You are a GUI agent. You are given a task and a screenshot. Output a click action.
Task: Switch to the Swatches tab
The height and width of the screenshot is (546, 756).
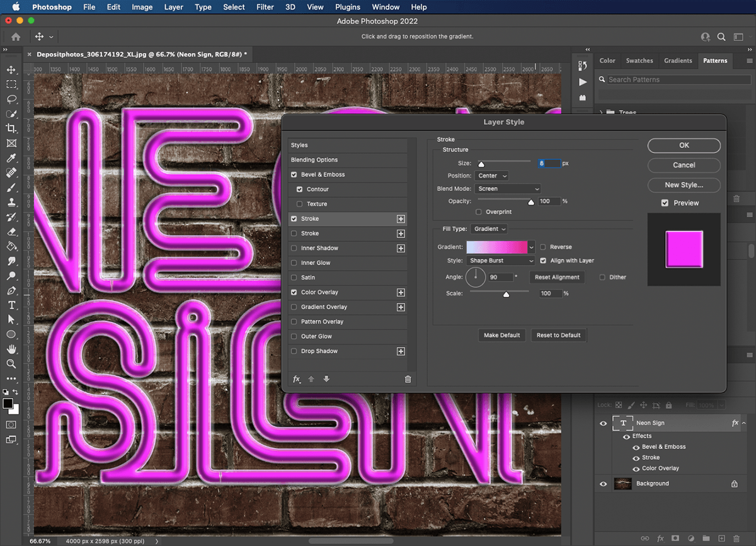[639, 60]
